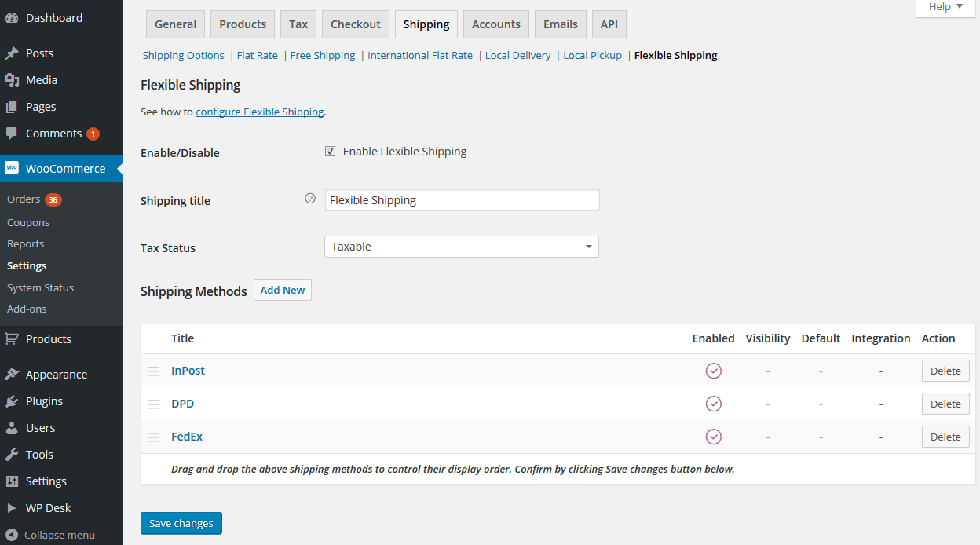Open the Tax Status dropdown
The height and width of the screenshot is (545, 980).
(x=461, y=247)
